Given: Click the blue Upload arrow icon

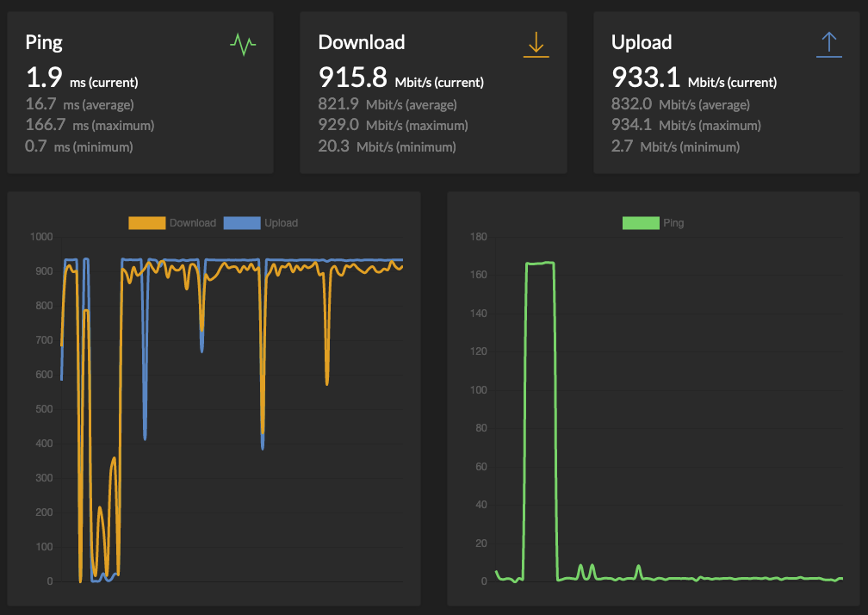Looking at the screenshot, I should click(828, 44).
